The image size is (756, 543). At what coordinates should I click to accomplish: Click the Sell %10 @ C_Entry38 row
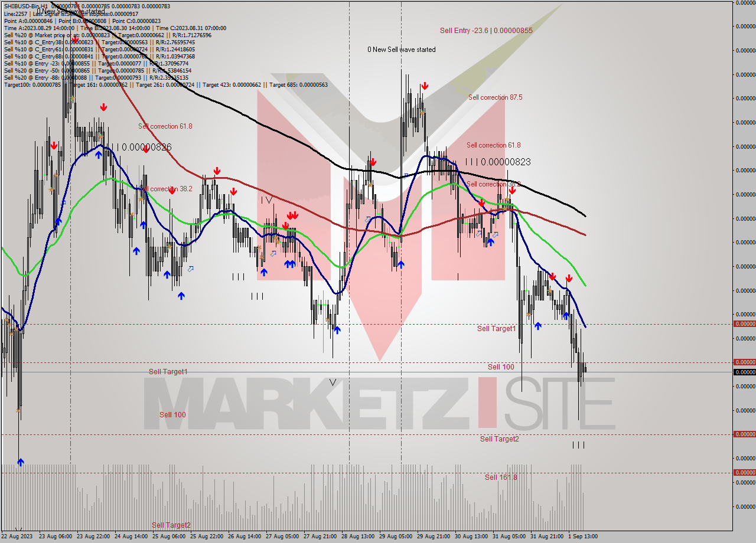99,42
